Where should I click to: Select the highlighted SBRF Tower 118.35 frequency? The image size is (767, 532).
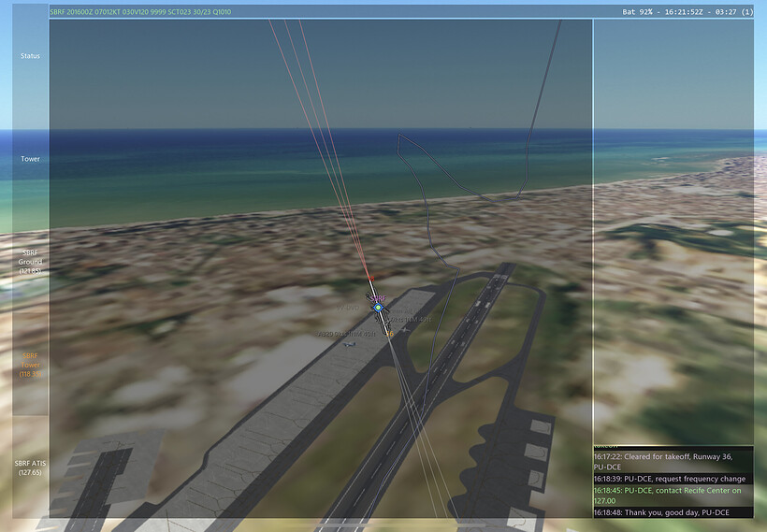(30, 365)
